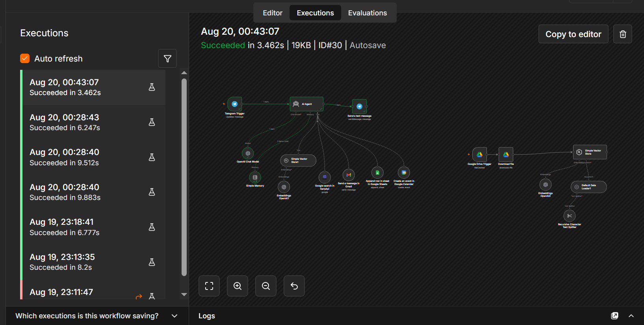Select the Append row in Google Sheets node
644x325 pixels.
377,172
